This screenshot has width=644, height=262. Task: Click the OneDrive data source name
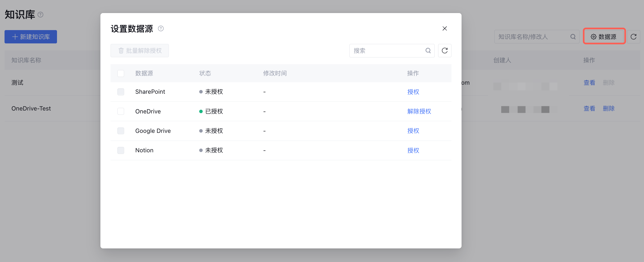click(x=148, y=111)
